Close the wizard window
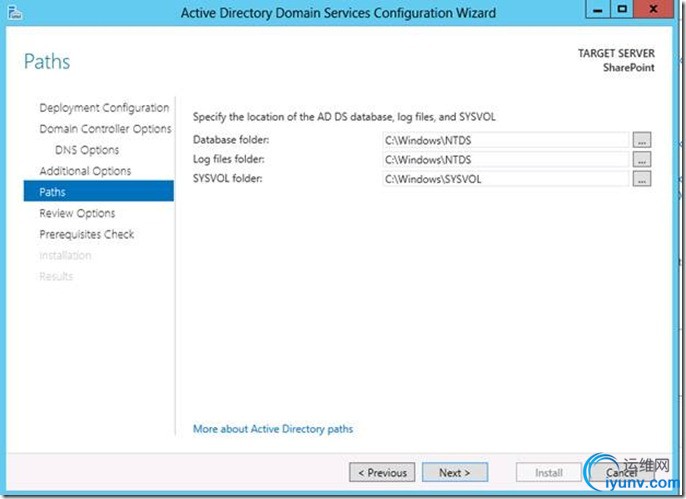 653,10
